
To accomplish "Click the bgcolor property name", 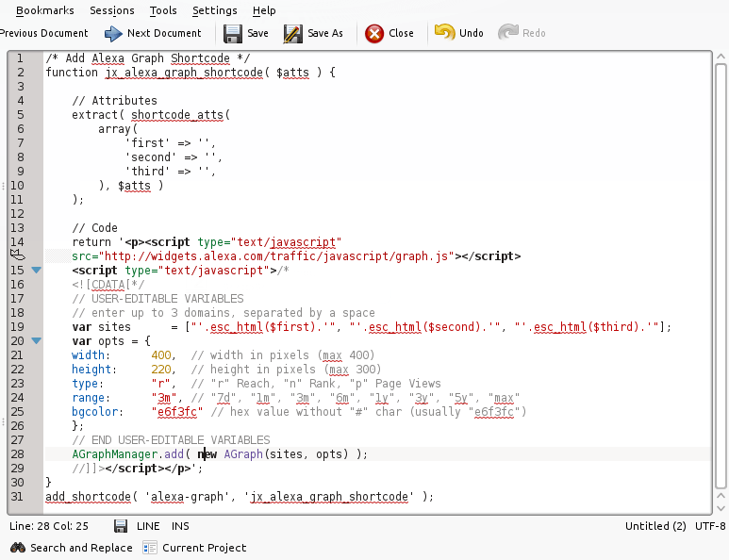I will [94, 412].
